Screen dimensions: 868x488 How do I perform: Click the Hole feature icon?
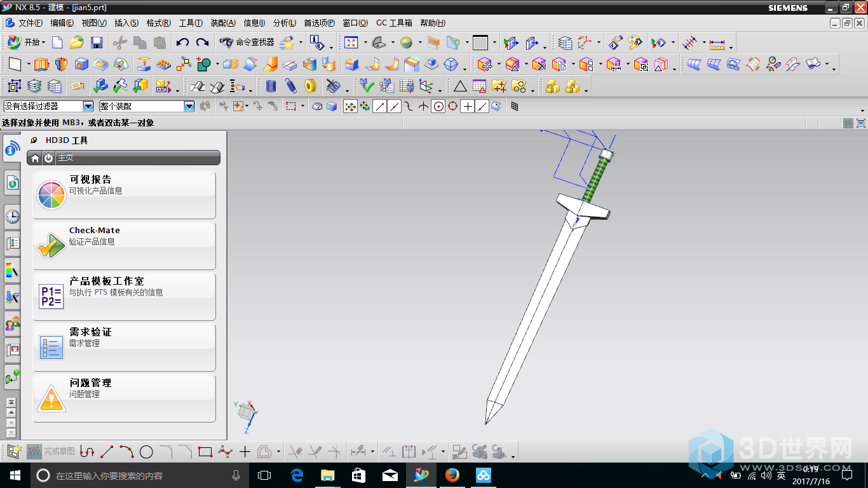coord(81,64)
